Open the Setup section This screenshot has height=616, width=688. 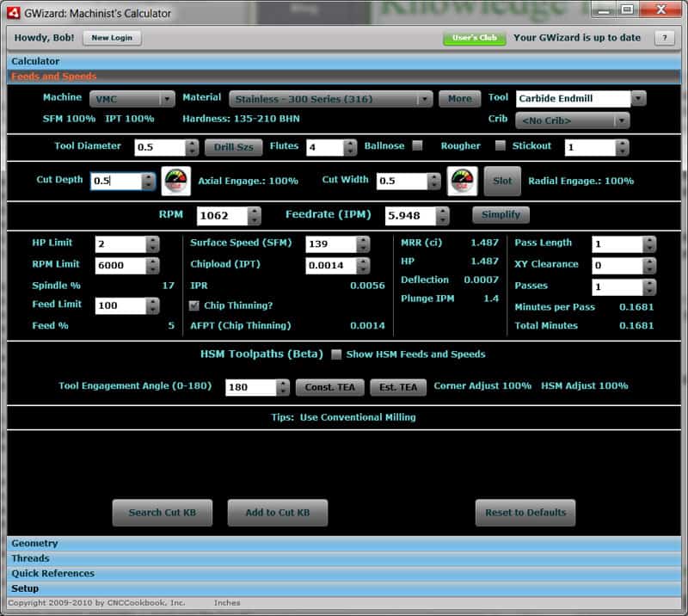pyautogui.click(x=26, y=588)
